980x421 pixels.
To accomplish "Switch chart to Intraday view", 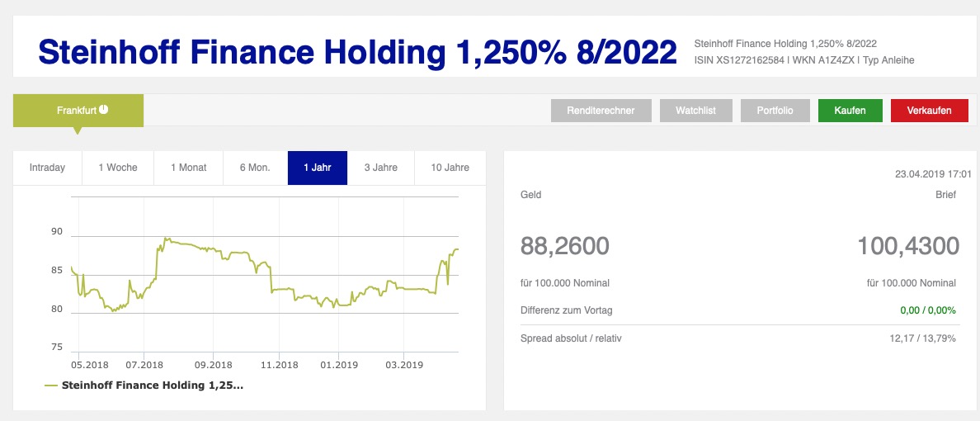I will point(48,168).
